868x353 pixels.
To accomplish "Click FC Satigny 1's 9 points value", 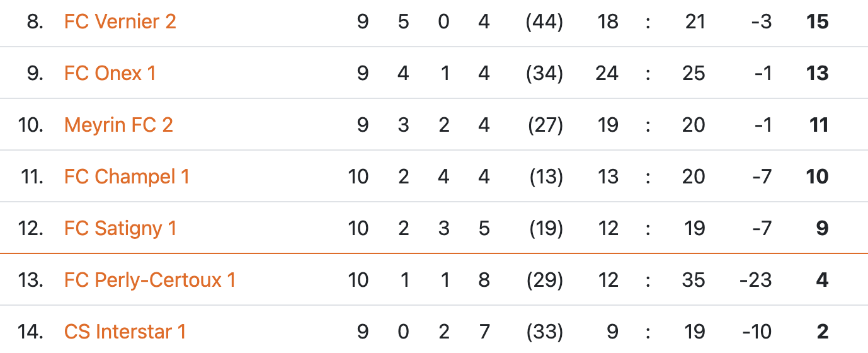I will coord(822,229).
